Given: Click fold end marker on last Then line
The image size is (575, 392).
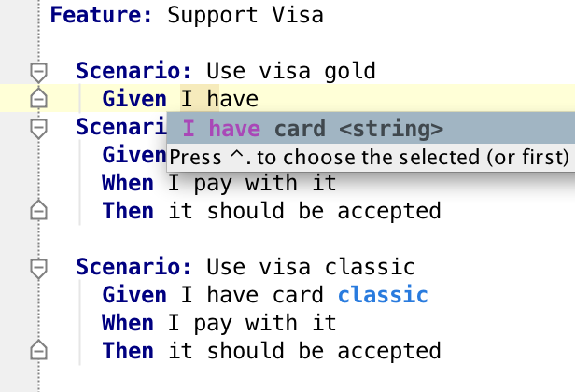Looking at the screenshot, I should click(x=38, y=350).
